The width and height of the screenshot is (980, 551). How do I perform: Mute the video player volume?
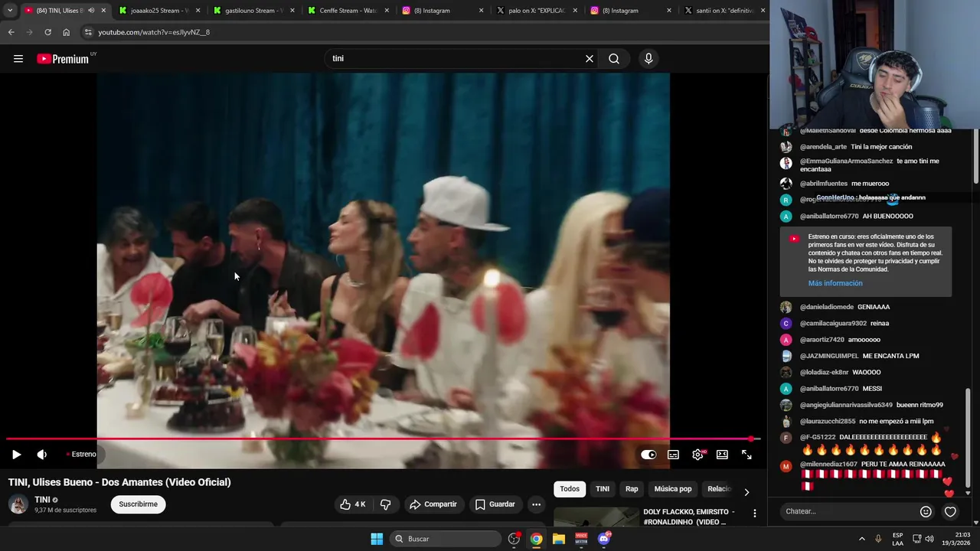click(x=42, y=455)
